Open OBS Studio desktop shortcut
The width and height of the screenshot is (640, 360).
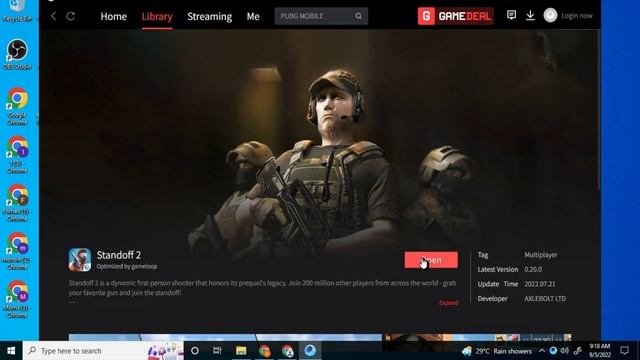[17, 54]
